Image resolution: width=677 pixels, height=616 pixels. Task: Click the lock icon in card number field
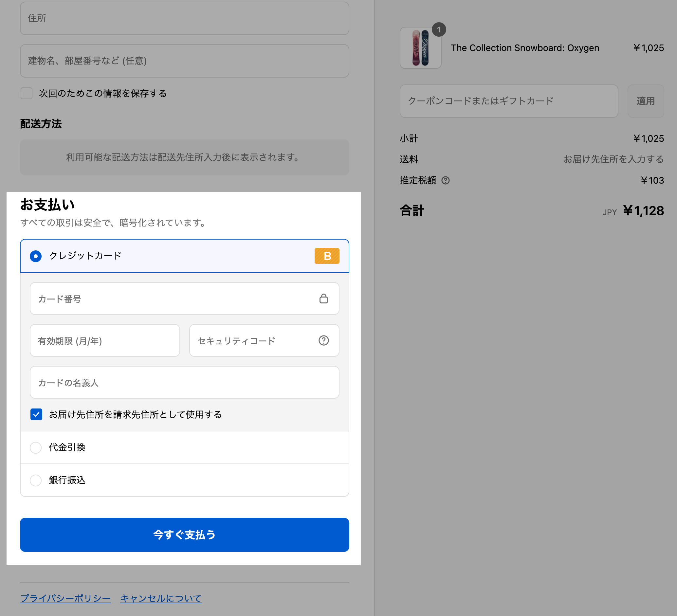coord(323,299)
